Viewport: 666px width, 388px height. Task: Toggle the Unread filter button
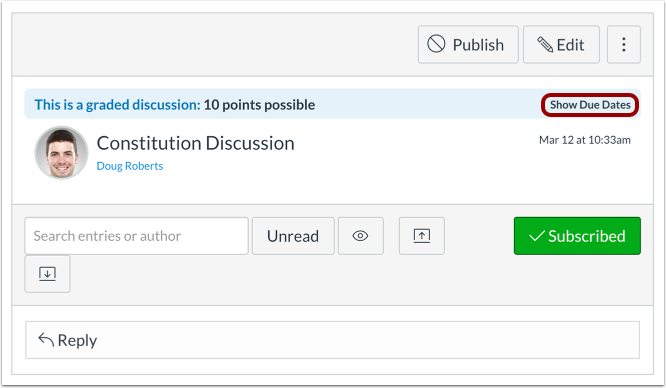tap(293, 236)
